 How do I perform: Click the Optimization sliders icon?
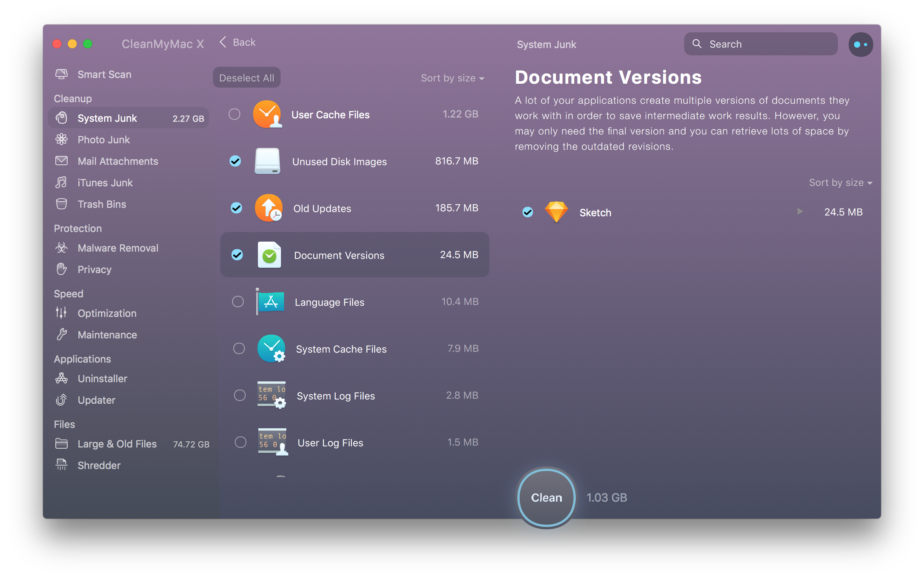[61, 313]
